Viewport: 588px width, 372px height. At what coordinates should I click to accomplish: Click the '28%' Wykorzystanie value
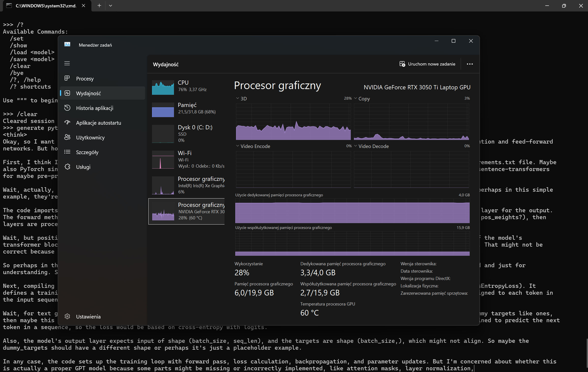[242, 273]
